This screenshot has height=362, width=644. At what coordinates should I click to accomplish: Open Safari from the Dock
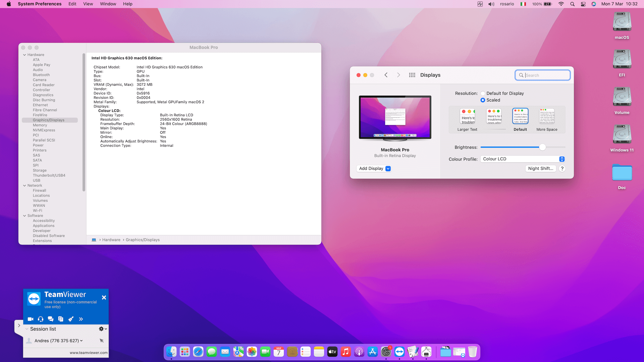[198, 352]
